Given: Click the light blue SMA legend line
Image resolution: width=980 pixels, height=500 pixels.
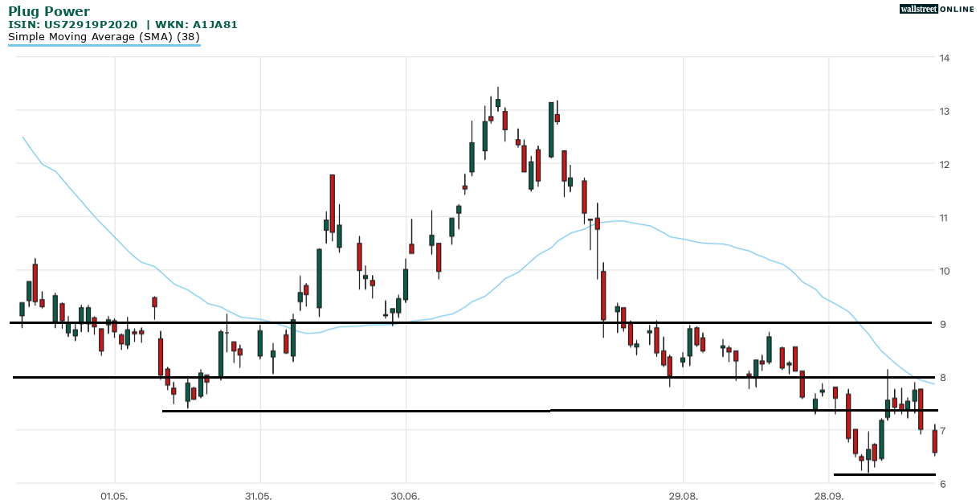Looking at the screenshot, I should click(x=104, y=45).
